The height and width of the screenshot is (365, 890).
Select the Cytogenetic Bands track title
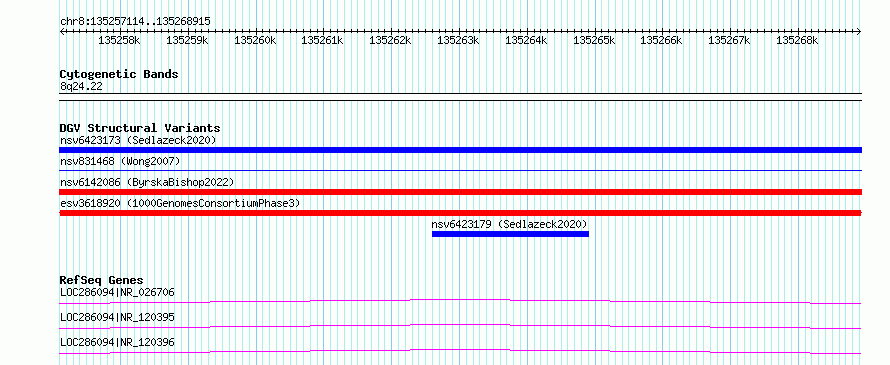coord(119,74)
